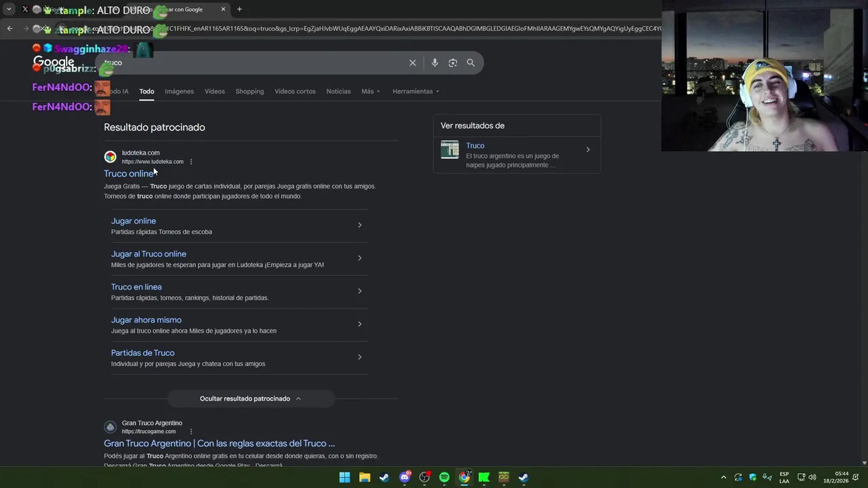Click the page vertical scrollbar down arrow

[863, 463]
